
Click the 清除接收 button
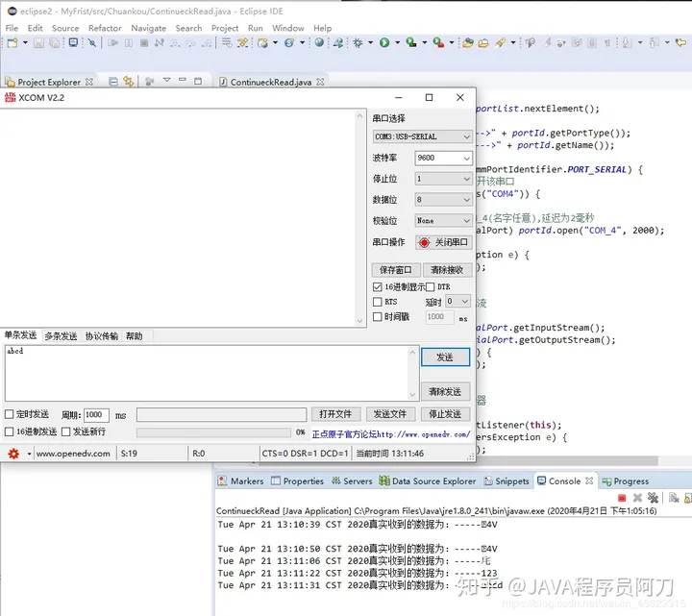click(447, 270)
